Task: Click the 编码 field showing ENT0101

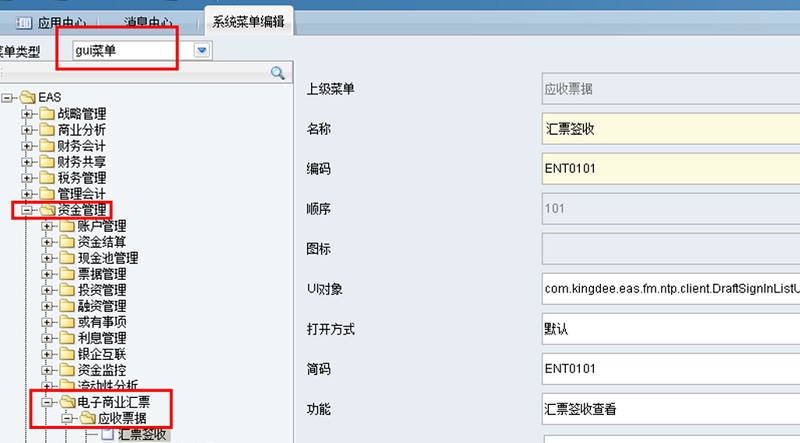Action: [669, 168]
